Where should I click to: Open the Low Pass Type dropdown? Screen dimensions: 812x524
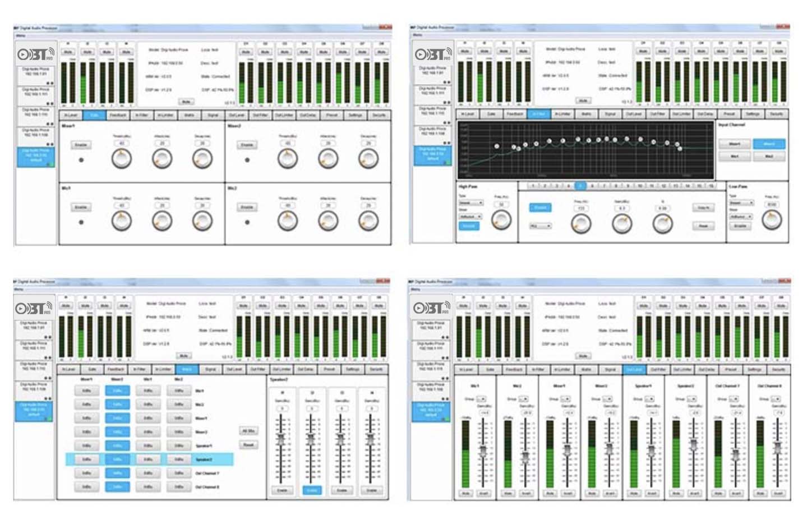pyautogui.click(x=741, y=203)
